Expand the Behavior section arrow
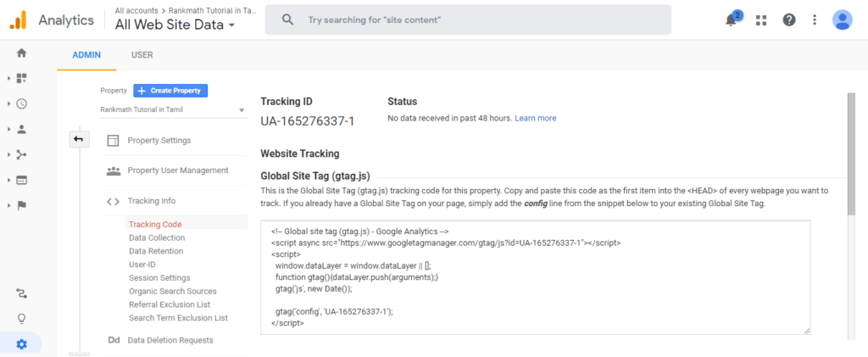The width and height of the screenshot is (868, 357). (8, 180)
